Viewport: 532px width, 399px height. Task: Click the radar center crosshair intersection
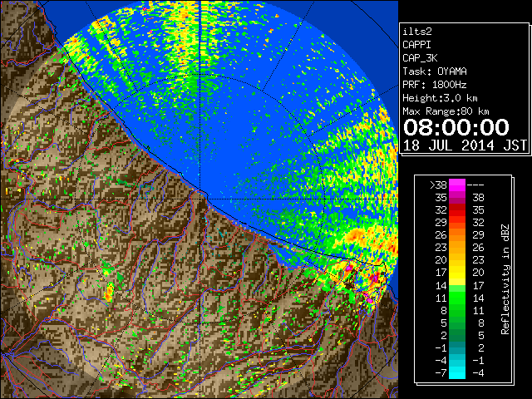pyautogui.click(x=200, y=199)
